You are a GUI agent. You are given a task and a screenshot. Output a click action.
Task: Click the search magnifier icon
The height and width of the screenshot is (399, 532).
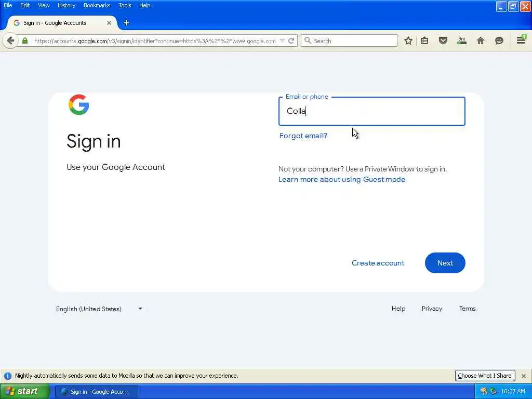click(x=308, y=41)
